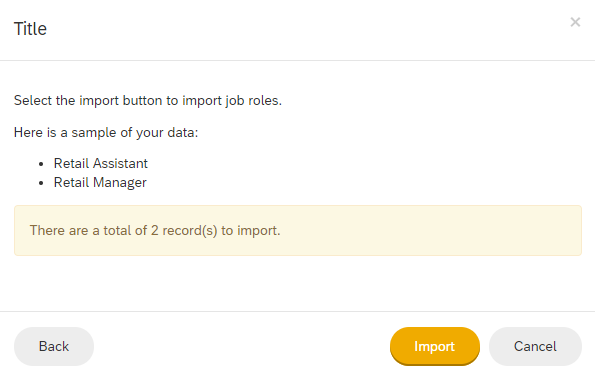Screen dimensions: 595x379
Task: Click the bullet beside Retail Manager
Action: click(41, 183)
